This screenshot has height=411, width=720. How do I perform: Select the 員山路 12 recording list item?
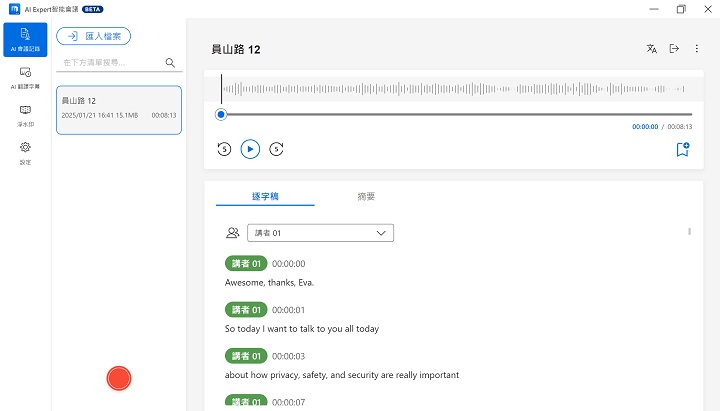pyautogui.click(x=119, y=110)
